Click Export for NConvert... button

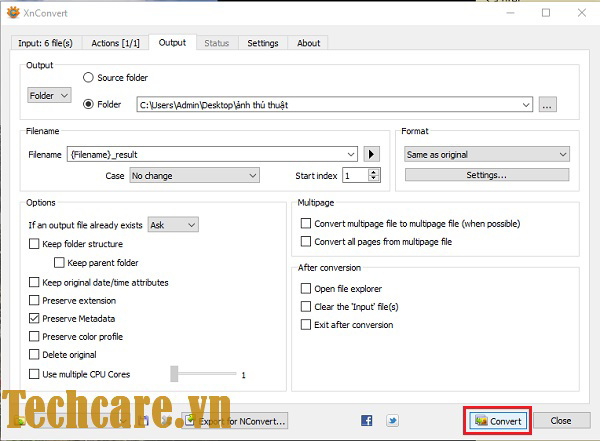pyautogui.click(x=235, y=421)
